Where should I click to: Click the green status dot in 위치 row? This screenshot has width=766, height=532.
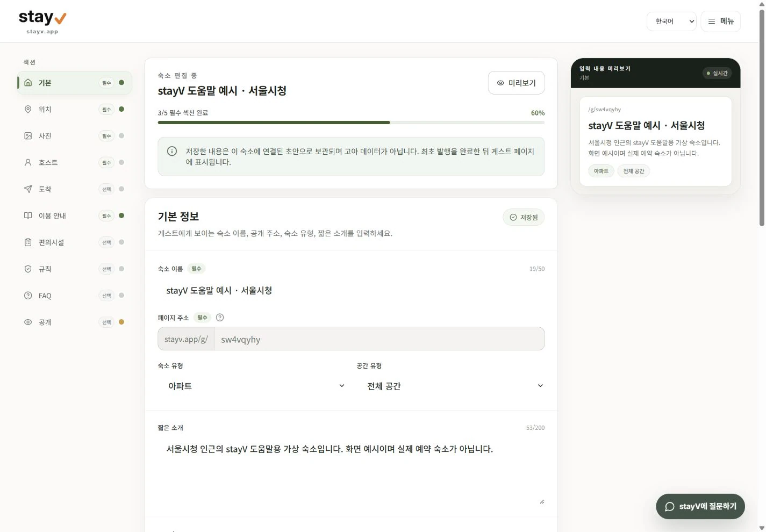[121, 109]
